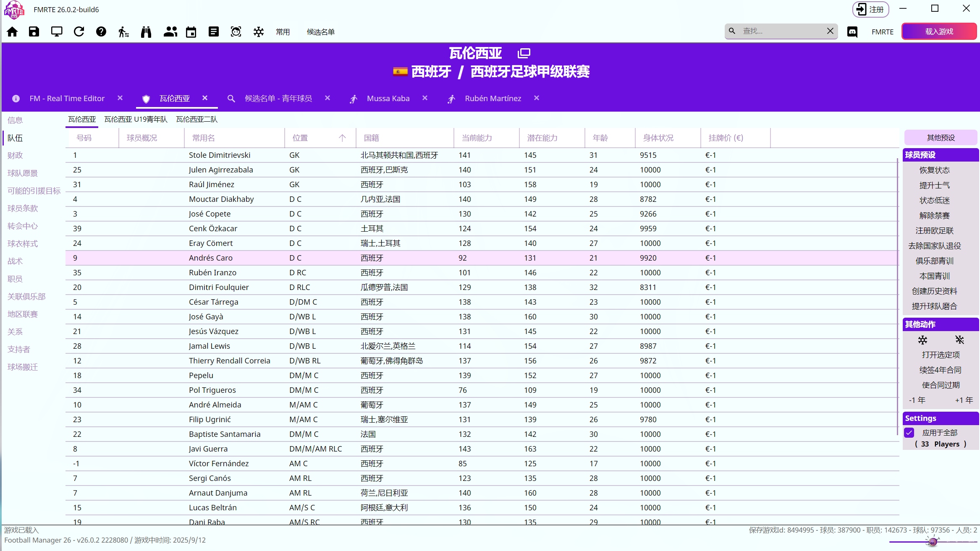980x551 pixels.
Task: Click the freeze snowflake icon in 其他动作
Action: click(922, 340)
